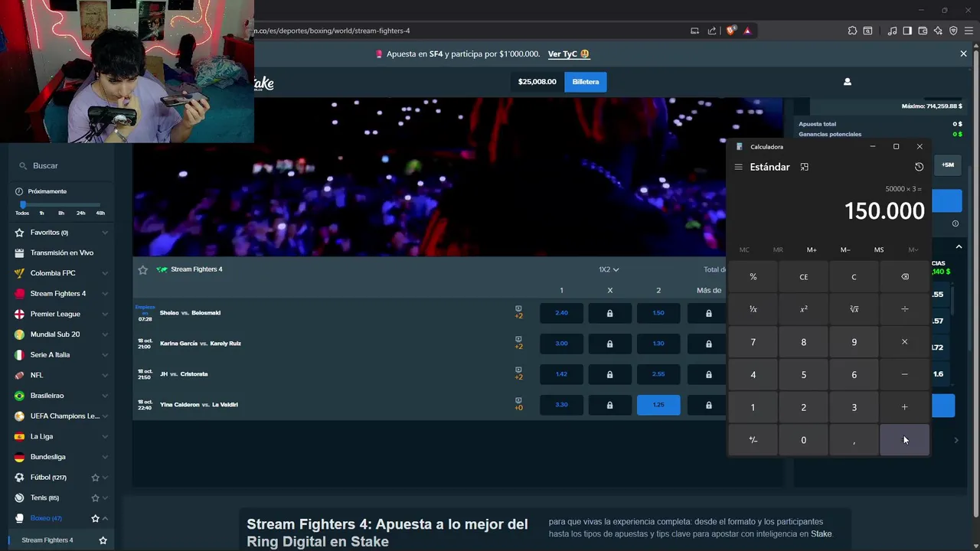Open the Brave Wallet icon

923,31
